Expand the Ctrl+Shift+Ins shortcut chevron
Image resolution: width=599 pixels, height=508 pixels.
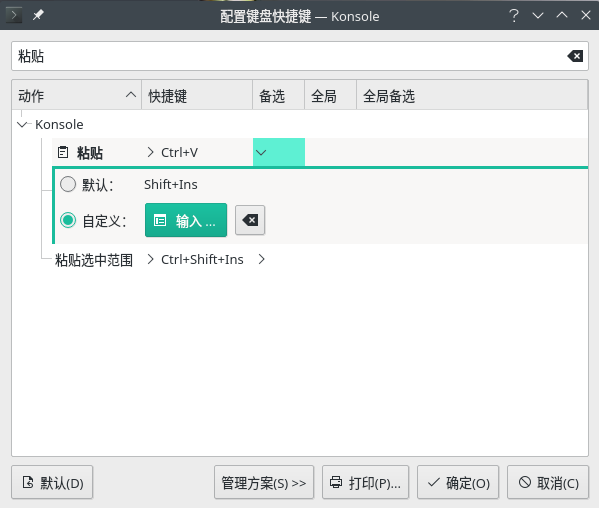tap(151, 259)
